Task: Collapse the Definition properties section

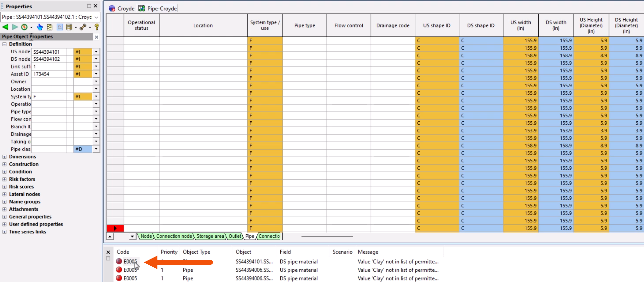Action: tap(4, 44)
